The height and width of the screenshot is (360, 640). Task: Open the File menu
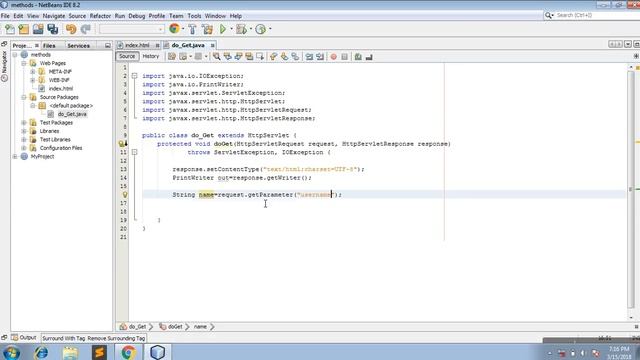pos(5,16)
